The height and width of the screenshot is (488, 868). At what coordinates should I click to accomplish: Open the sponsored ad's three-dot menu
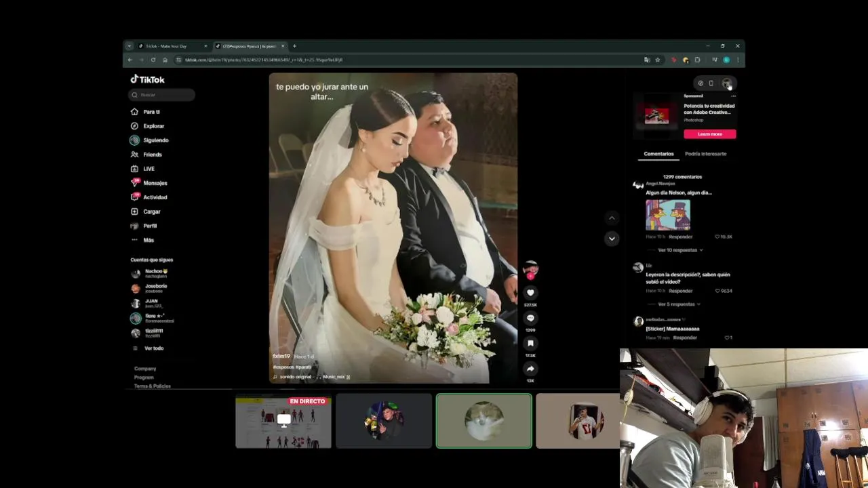tap(733, 96)
